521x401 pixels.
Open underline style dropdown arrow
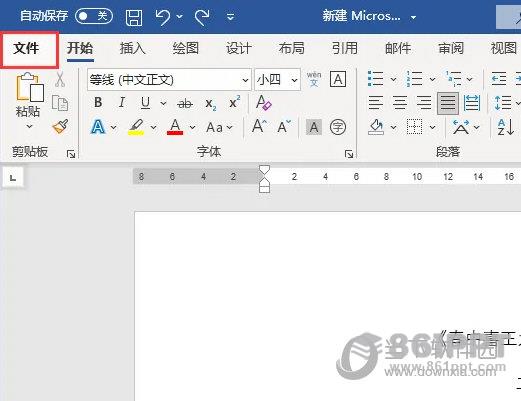click(x=163, y=103)
